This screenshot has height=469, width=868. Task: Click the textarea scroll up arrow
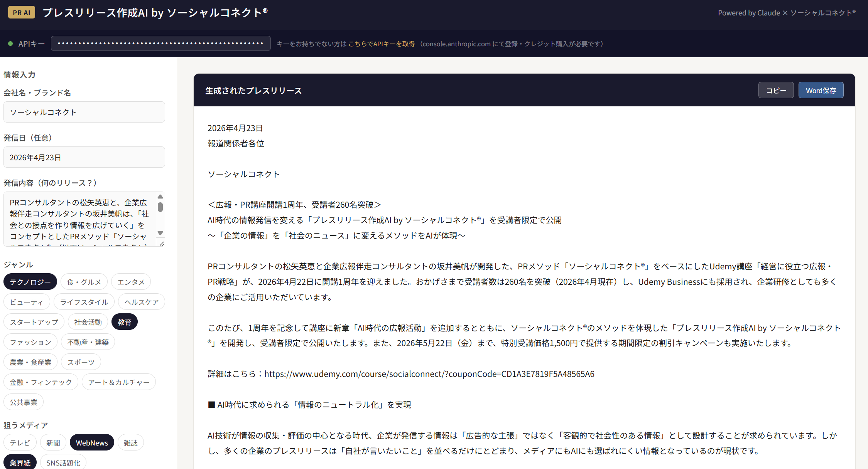click(x=160, y=197)
